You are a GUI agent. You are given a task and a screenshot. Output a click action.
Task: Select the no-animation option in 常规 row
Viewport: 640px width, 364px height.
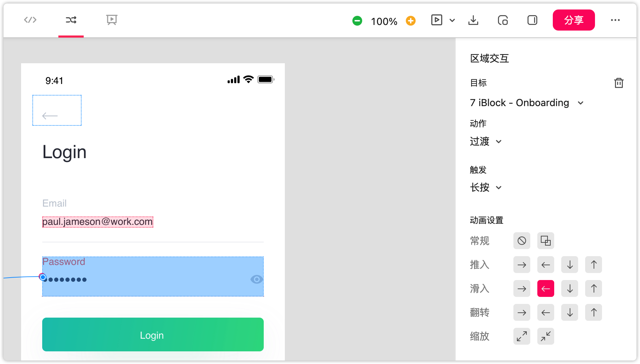tap(521, 241)
